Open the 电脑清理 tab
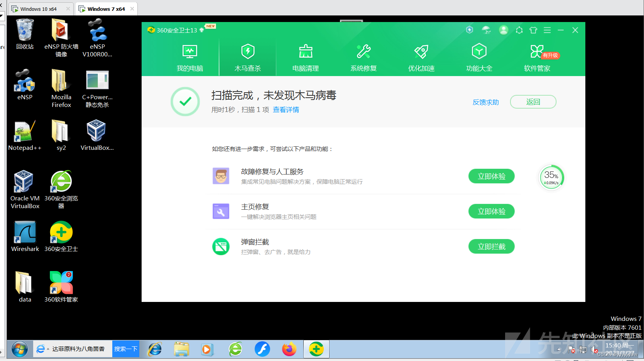Image resolution: width=644 pixels, height=361 pixels. tap(306, 58)
